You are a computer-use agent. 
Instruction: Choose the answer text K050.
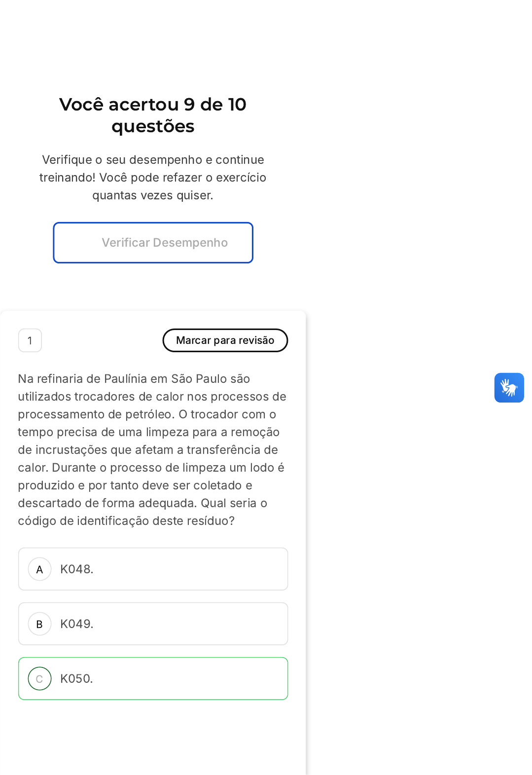coord(76,679)
